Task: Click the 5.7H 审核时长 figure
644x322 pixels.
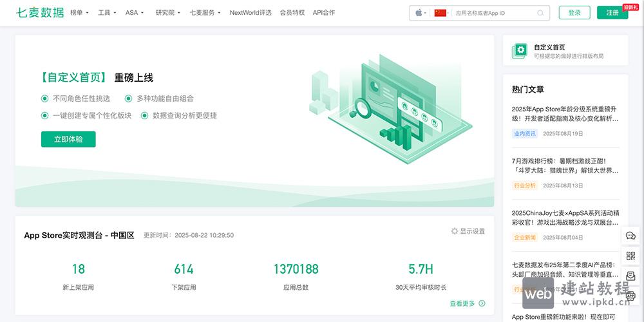Action: (x=421, y=269)
